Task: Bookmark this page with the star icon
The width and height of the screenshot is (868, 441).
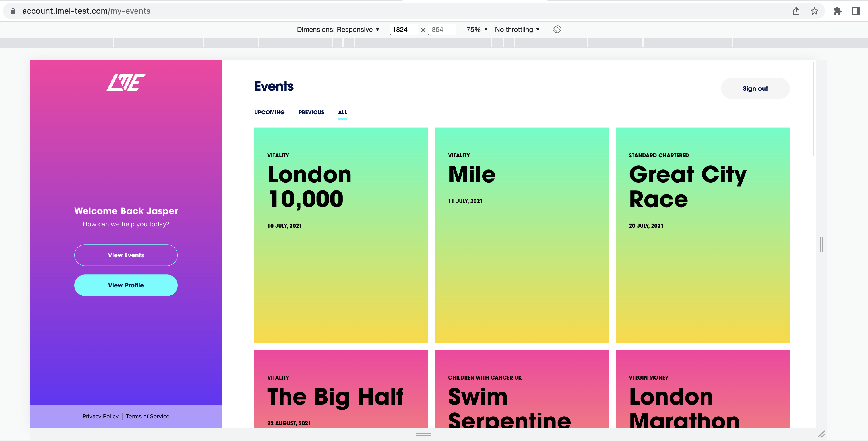Action: coord(814,11)
